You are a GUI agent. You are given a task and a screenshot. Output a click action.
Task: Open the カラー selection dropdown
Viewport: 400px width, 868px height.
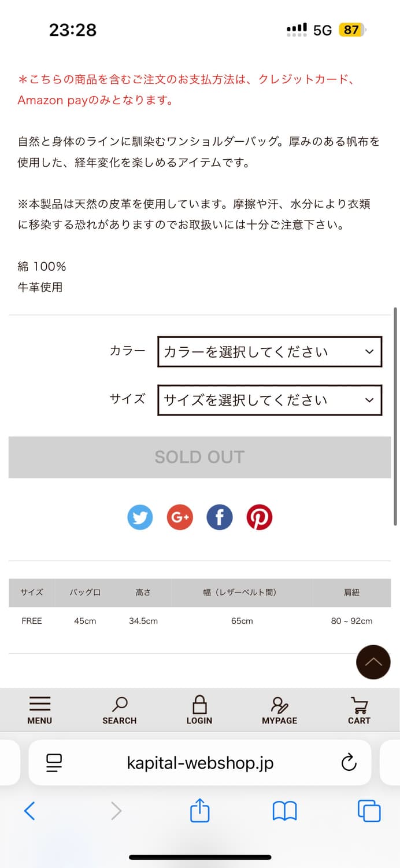[x=269, y=352]
